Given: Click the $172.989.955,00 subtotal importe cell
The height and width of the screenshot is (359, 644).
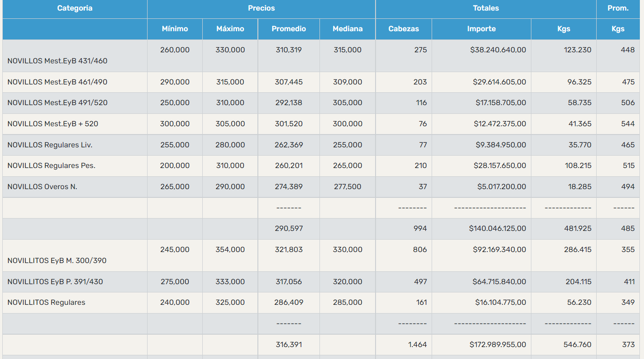Looking at the screenshot, I should (497, 345).
